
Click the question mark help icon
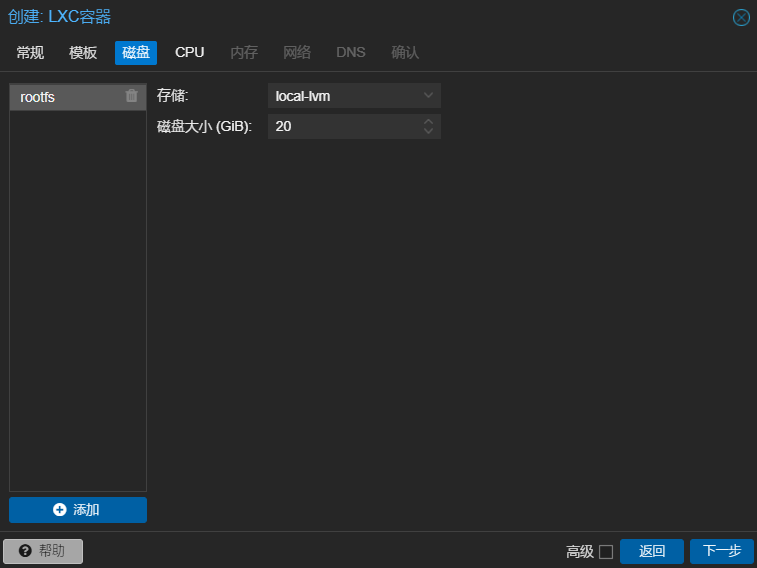click(25, 551)
